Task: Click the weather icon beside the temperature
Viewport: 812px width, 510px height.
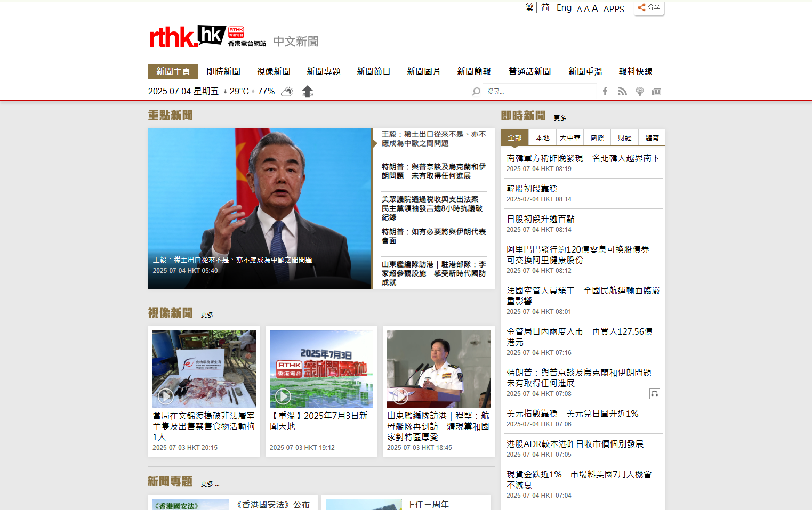Action: [287, 91]
